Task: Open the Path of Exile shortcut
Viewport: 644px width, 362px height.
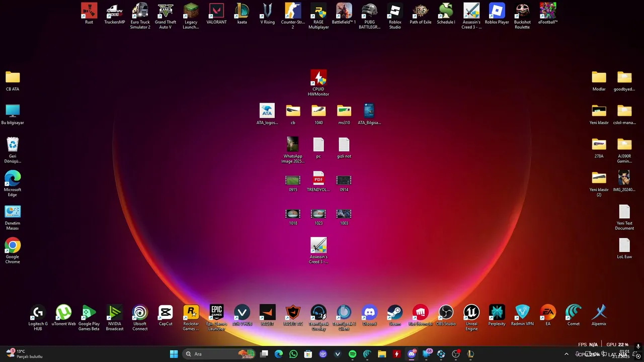Action: (421, 14)
